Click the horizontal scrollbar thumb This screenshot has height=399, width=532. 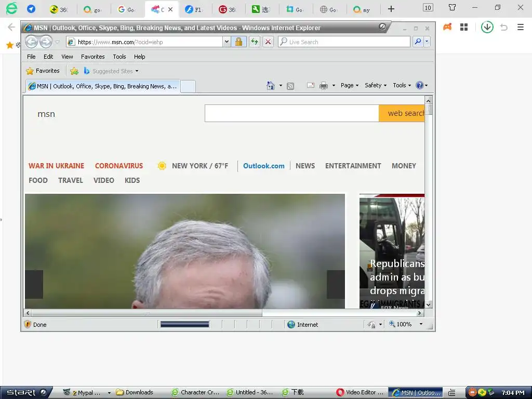click(x=147, y=313)
